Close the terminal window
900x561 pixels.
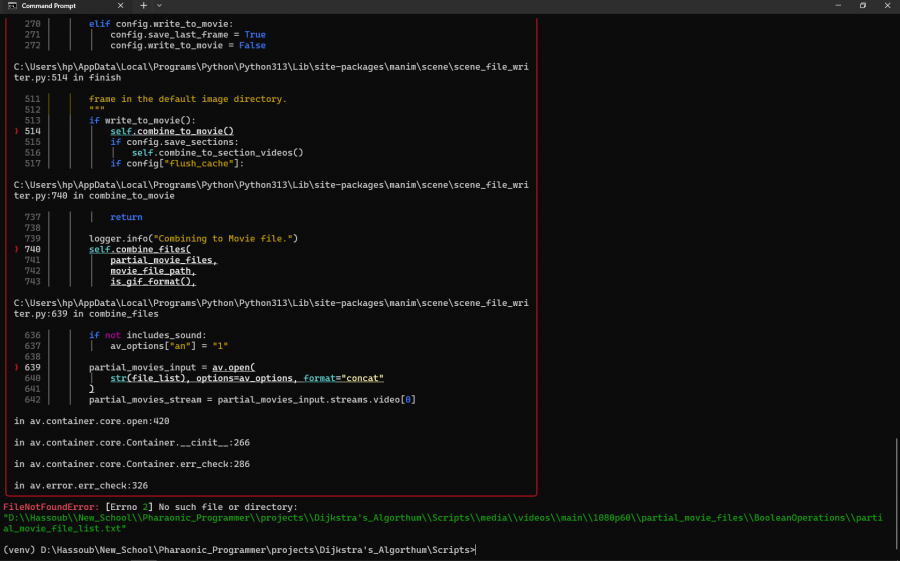click(x=888, y=6)
